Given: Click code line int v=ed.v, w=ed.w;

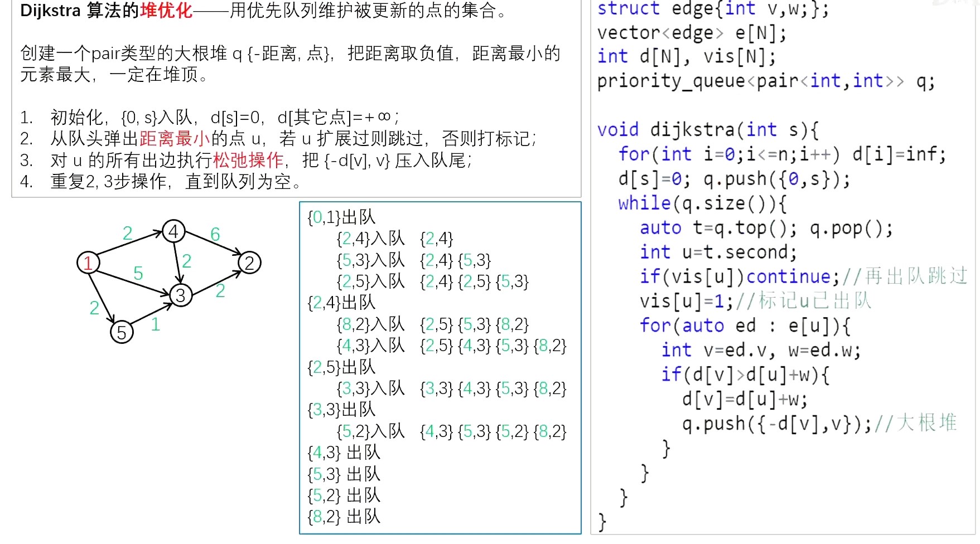Looking at the screenshot, I should [761, 351].
